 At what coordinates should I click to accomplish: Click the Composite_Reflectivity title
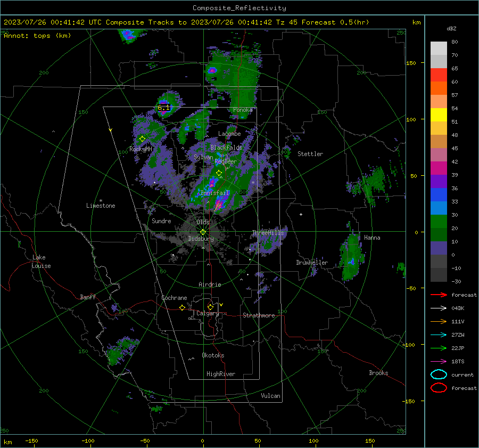(x=240, y=8)
